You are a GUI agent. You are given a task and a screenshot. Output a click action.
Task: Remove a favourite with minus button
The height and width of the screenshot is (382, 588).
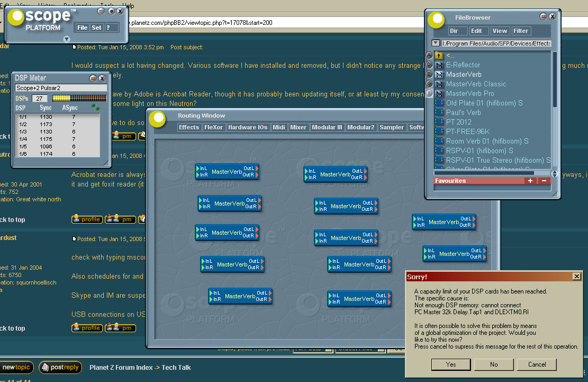544,181
